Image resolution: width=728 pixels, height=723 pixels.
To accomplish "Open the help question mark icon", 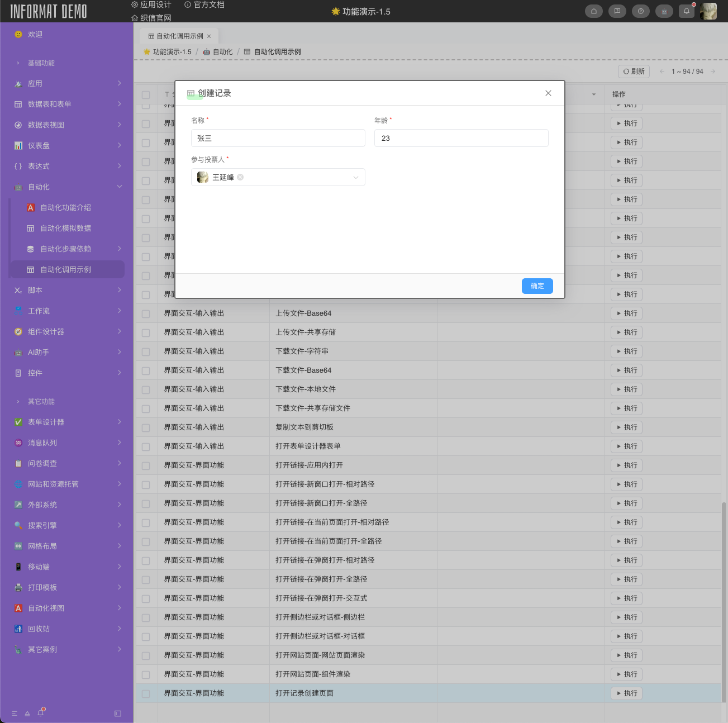I will click(x=640, y=11).
